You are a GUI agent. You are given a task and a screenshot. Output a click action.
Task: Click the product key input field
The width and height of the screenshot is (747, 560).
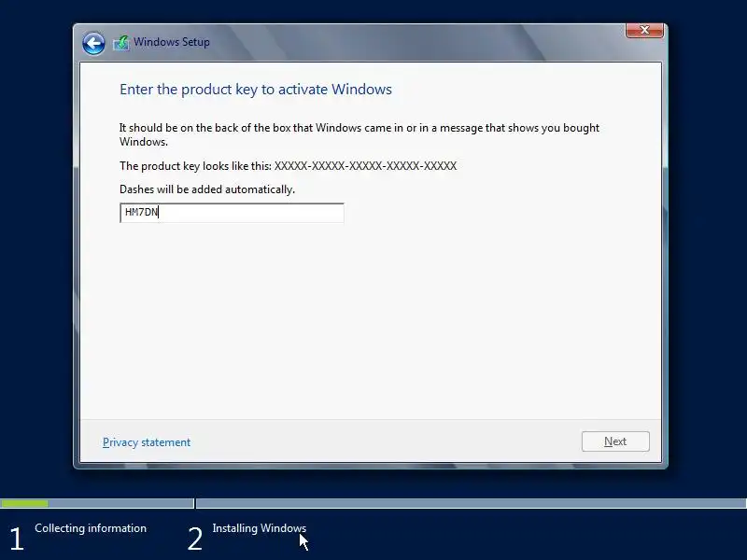pyautogui.click(x=232, y=213)
